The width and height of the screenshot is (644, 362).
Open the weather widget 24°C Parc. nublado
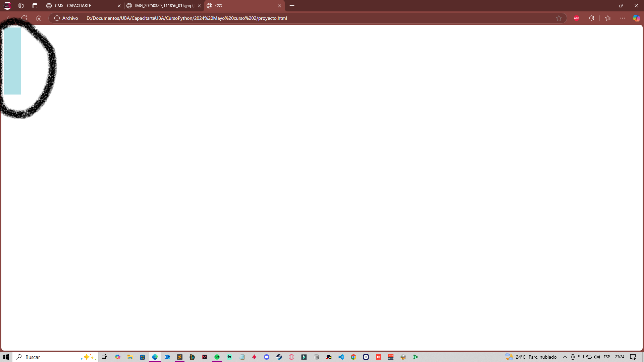point(531,357)
